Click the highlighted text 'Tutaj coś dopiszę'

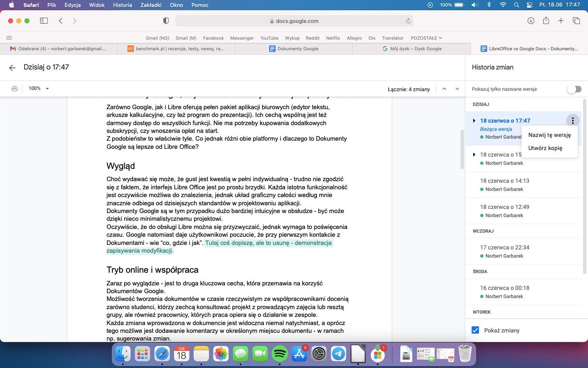click(229, 243)
